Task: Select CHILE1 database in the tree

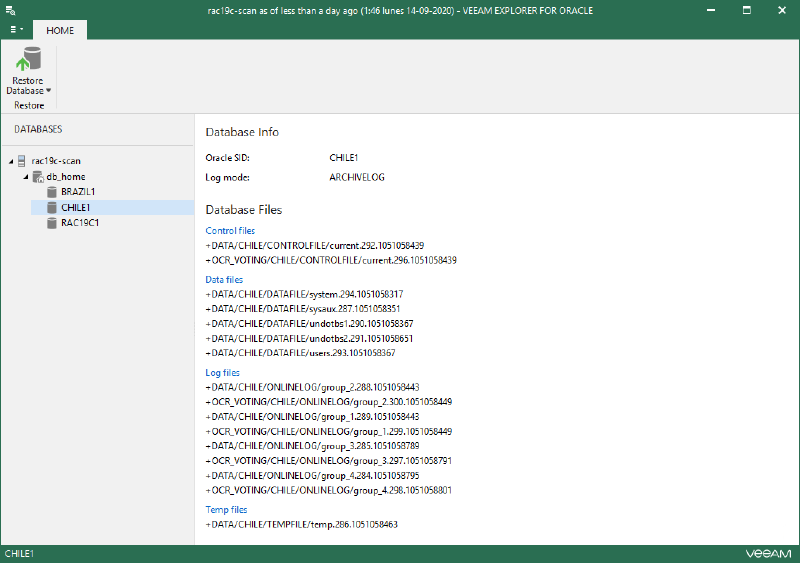Action: [76, 208]
